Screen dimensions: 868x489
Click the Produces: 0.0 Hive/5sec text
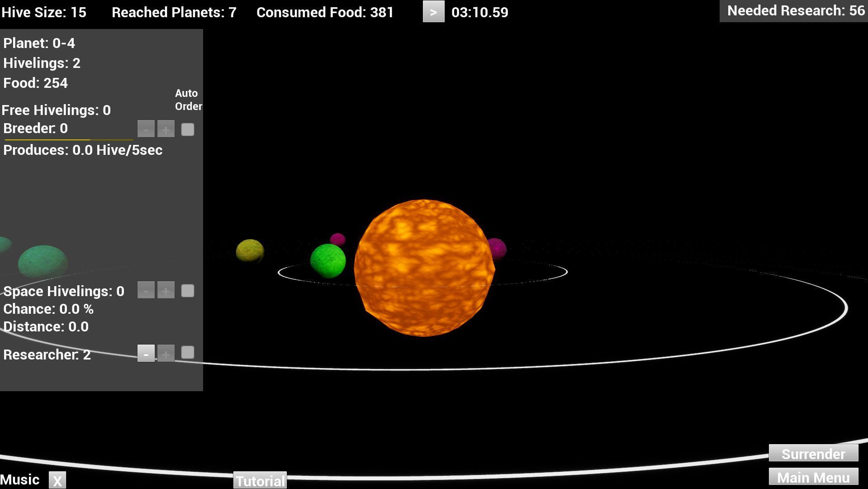click(83, 150)
